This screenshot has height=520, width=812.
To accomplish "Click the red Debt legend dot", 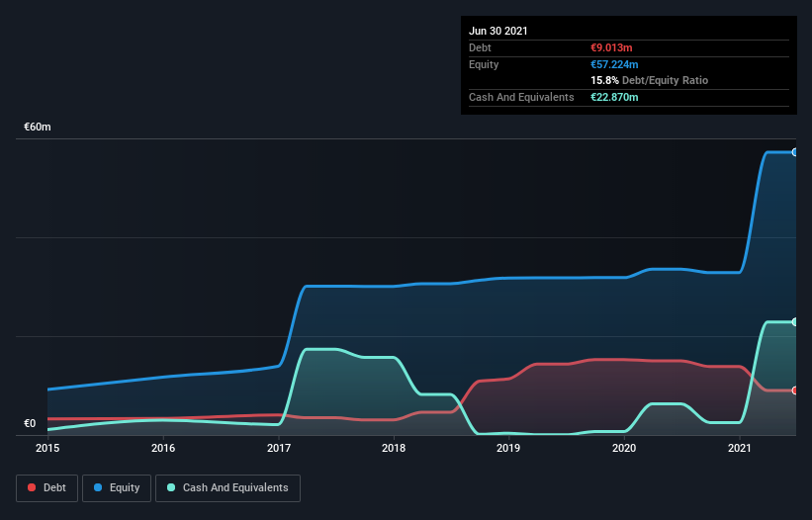I will click(32, 487).
